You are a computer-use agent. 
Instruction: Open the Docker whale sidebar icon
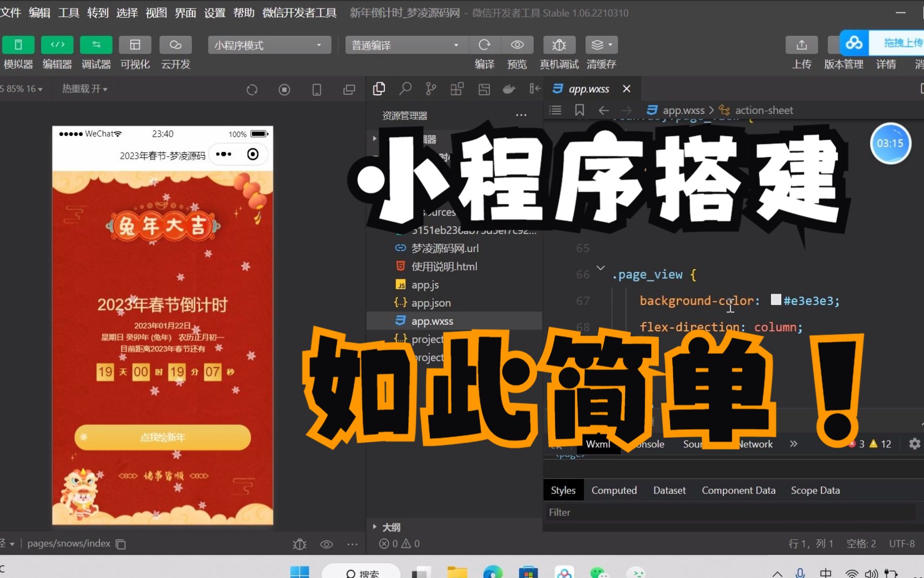point(509,89)
